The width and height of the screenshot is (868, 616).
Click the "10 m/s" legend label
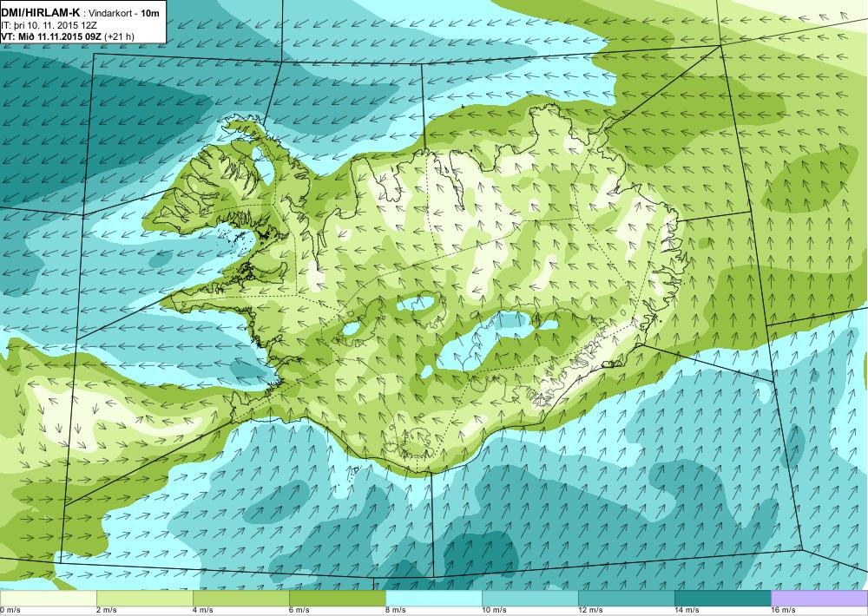pyautogui.click(x=495, y=611)
